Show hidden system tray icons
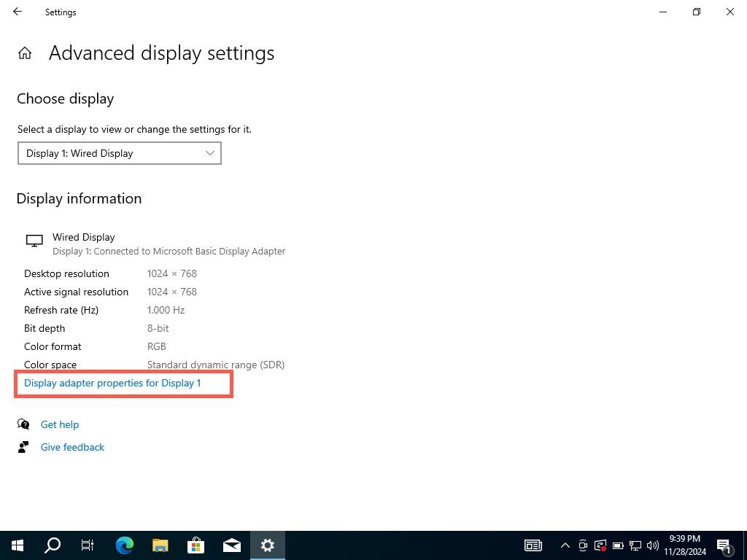 [x=565, y=545]
